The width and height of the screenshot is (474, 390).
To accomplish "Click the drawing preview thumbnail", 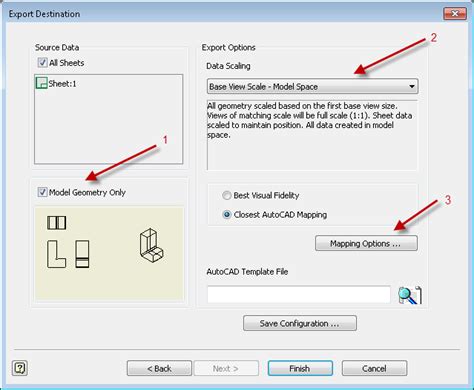I will coord(109,253).
